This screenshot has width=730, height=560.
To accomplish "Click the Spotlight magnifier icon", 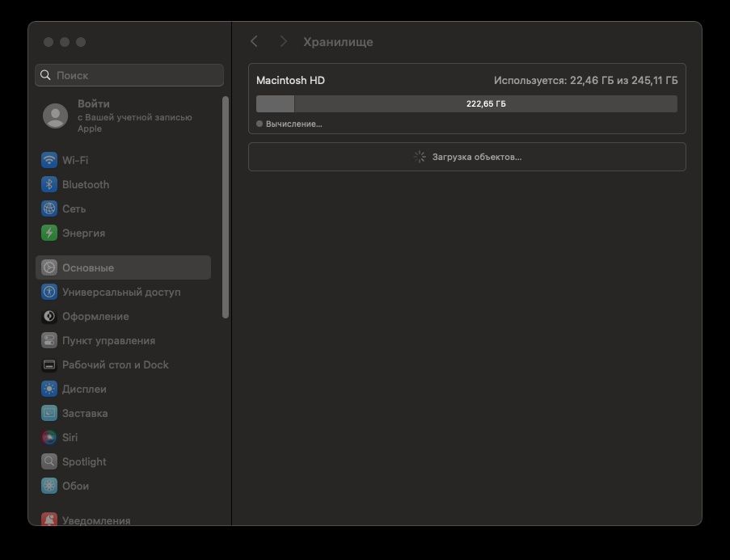I will 49,461.
